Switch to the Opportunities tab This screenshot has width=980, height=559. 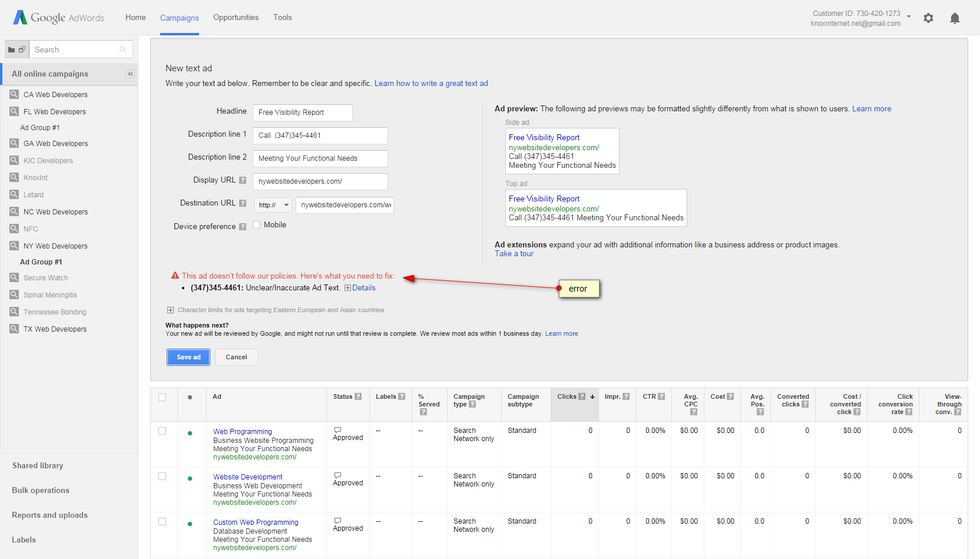[x=236, y=18]
